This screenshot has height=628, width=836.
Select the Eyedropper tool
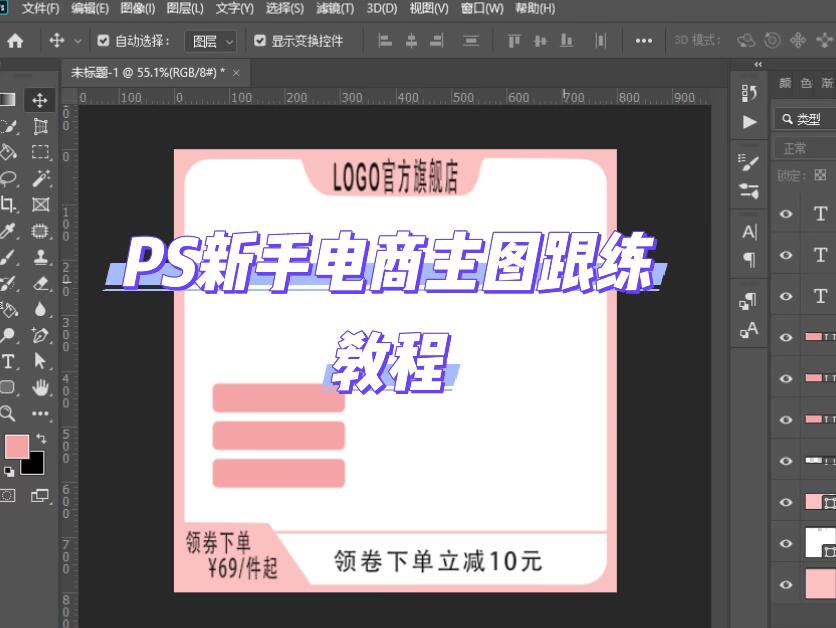point(7,230)
